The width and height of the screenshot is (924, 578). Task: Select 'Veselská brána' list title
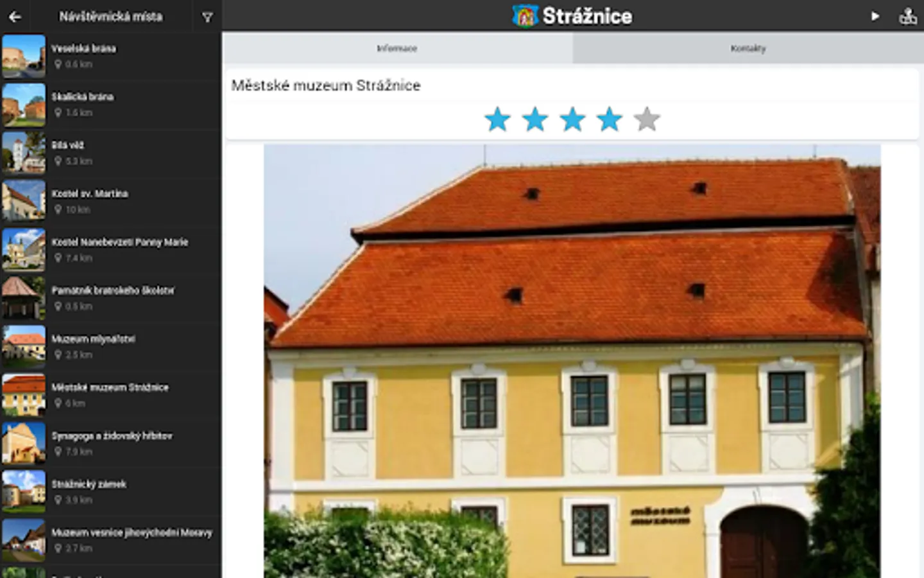(84, 48)
